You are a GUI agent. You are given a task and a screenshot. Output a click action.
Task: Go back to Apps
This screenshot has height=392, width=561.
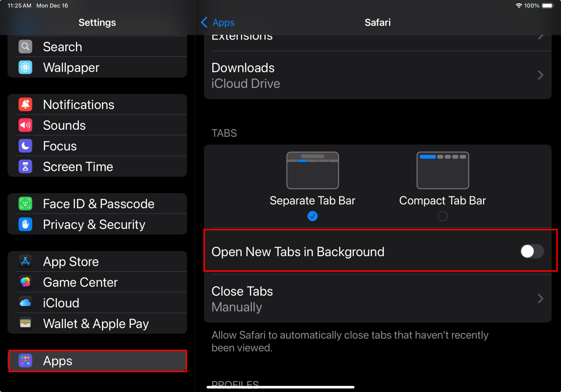pos(218,23)
